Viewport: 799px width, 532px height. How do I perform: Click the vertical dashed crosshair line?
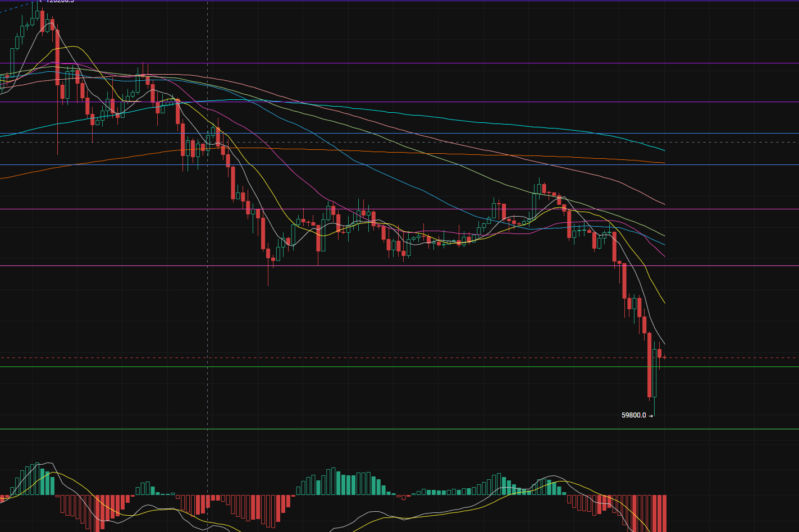click(208, 337)
